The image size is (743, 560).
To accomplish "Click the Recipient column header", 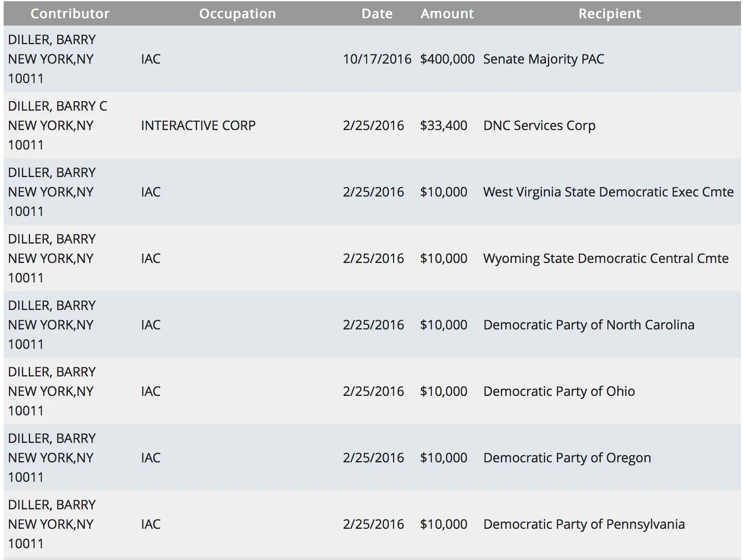I will (x=610, y=14).
